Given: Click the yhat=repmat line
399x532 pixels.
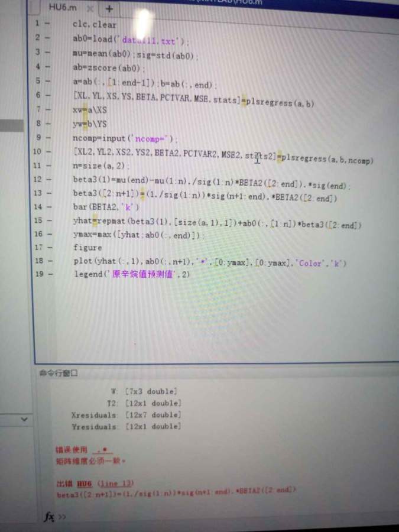Looking at the screenshot, I should tap(217, 223).
